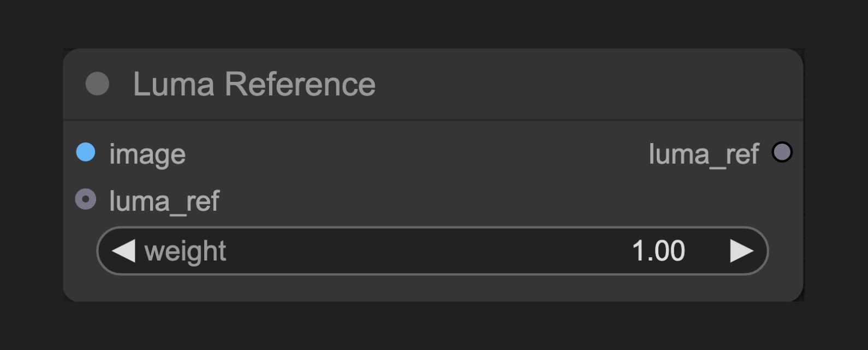This screenshot has height=350, width=868.
Task: Click the luma_ref input socket on the left
Action: tap(86, 199)
